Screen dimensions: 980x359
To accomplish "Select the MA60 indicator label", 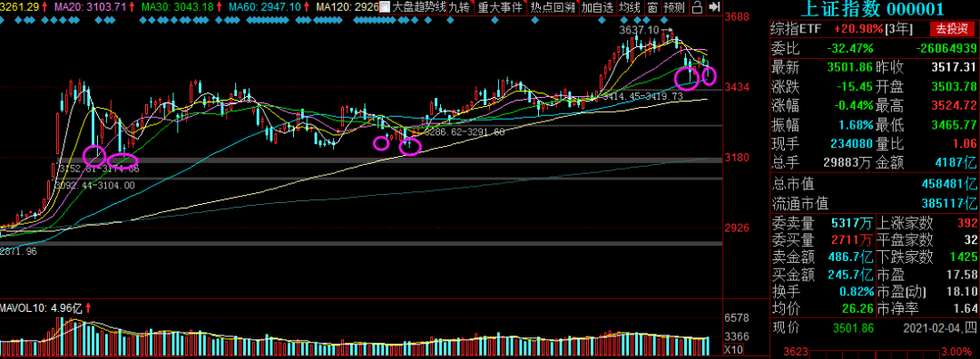I will [256, 7].
